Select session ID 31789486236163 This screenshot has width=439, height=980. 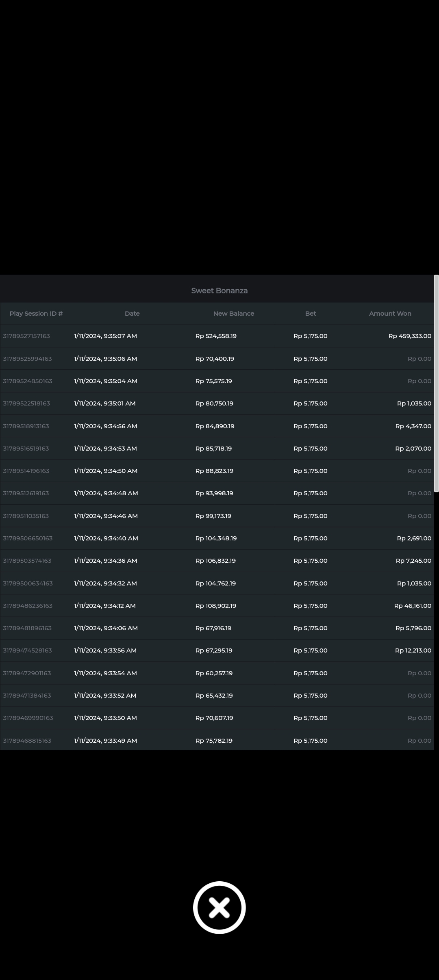(28, 606)
